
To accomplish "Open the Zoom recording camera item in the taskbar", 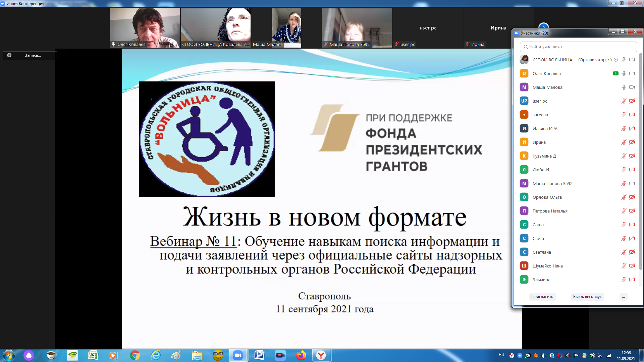I will click(x=280, y=355).
